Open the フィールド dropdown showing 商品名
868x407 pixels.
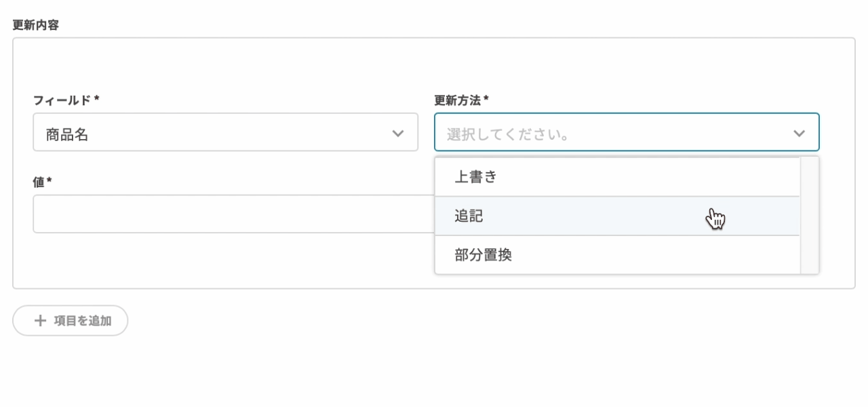pos(225,133)
